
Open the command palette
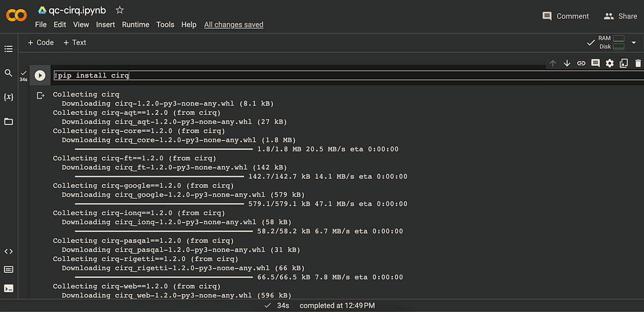pos(8,270)
